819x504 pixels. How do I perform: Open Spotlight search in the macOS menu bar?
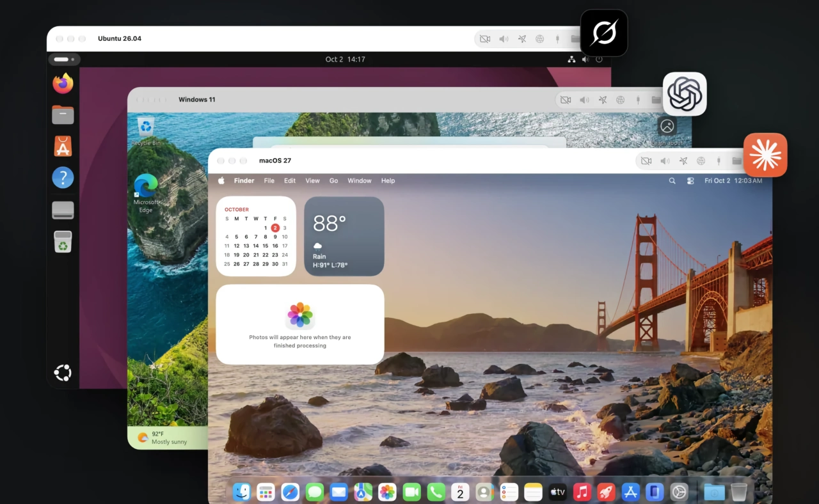672,181
